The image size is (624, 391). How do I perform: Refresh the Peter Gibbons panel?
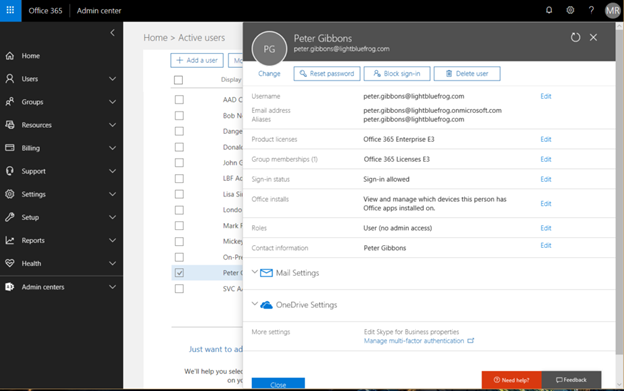click(575, 37)
